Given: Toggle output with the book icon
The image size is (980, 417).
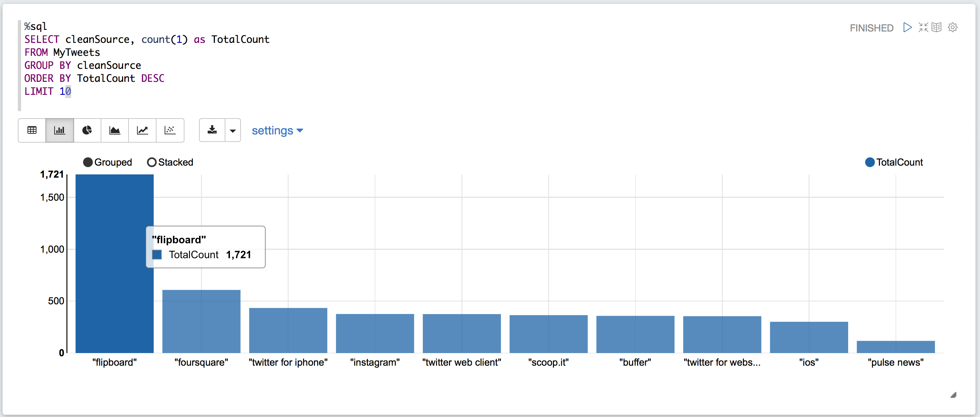Looking at the screenshot, I should tap(936, 27).
